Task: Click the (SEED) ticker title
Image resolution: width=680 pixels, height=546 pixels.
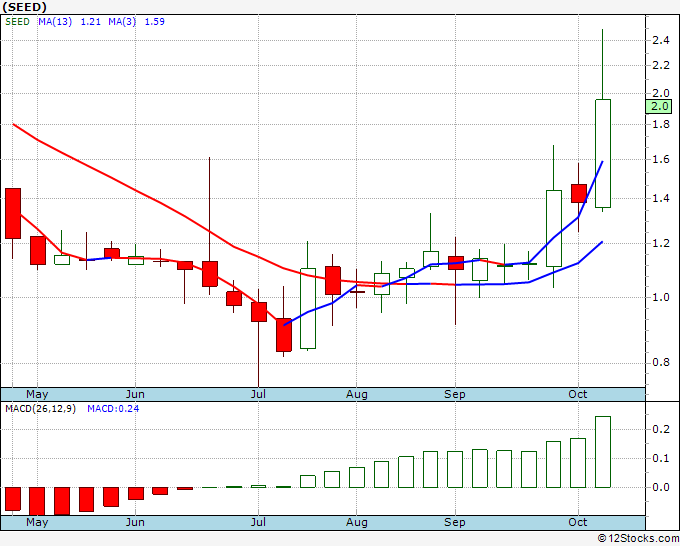Action: (24, 6)
